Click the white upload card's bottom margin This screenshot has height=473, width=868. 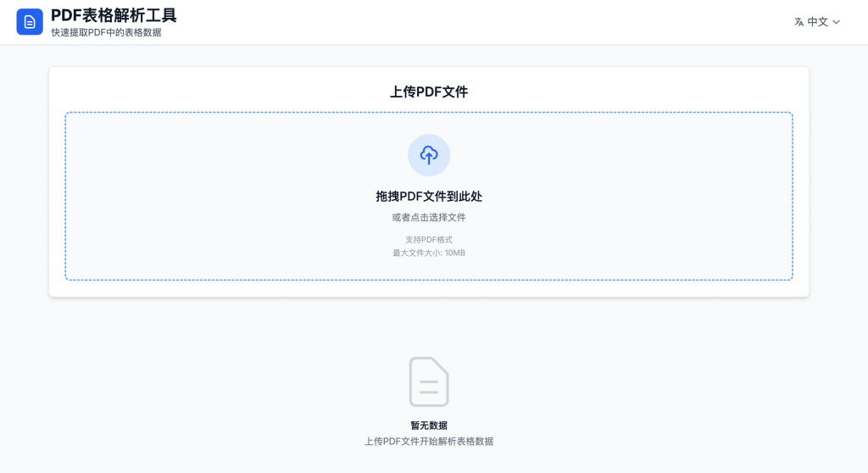pyautogui.click(x=429, y=289)
